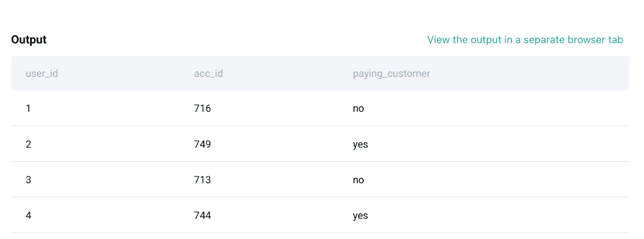Click the paying_customer column header
The width and height of the screenshot is (644, 239).
[x=391, y=74]
